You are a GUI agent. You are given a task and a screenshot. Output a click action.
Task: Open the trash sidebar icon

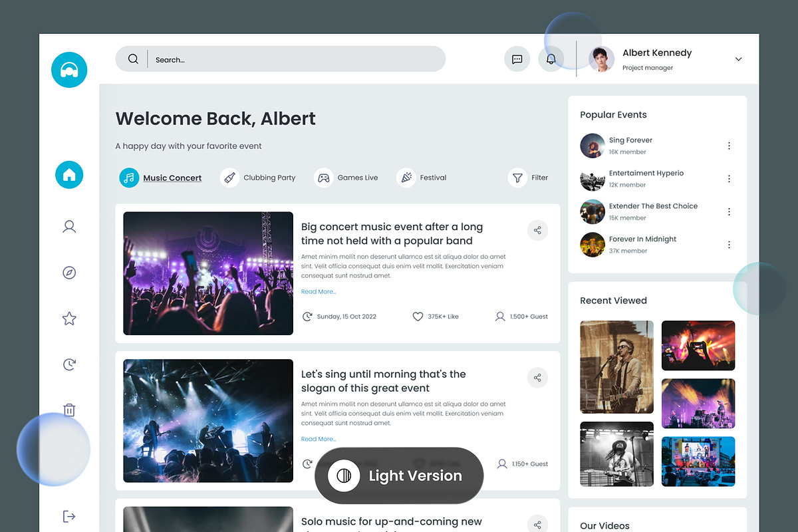coord(69,410)
